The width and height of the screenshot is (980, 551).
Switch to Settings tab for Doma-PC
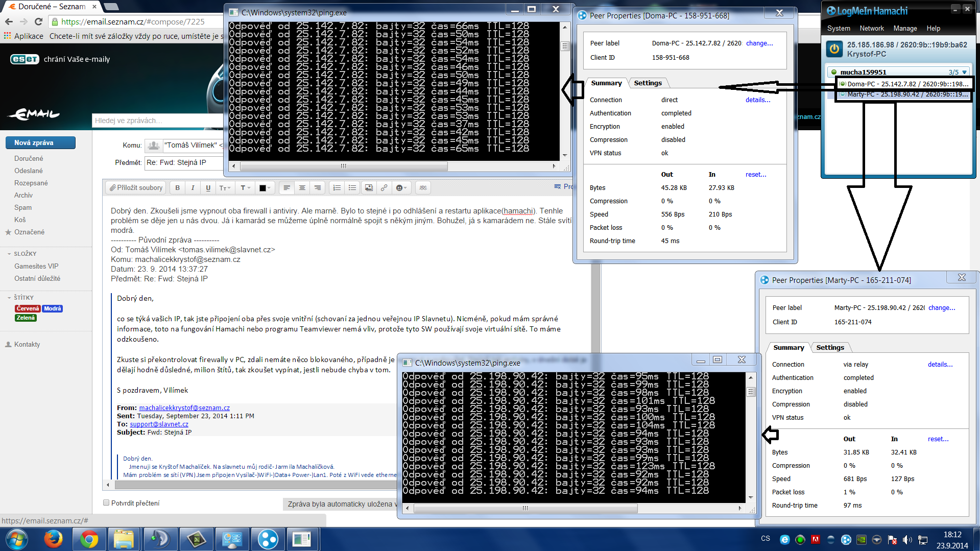coord(648,83)
